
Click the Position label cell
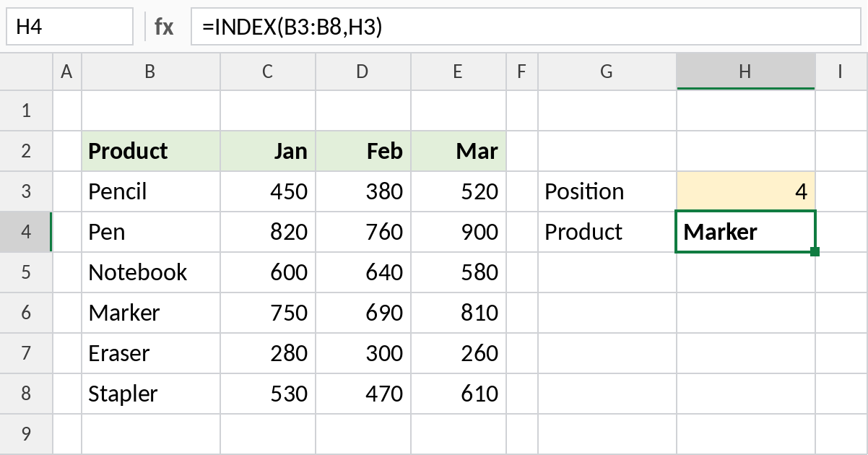pos(607,191)
